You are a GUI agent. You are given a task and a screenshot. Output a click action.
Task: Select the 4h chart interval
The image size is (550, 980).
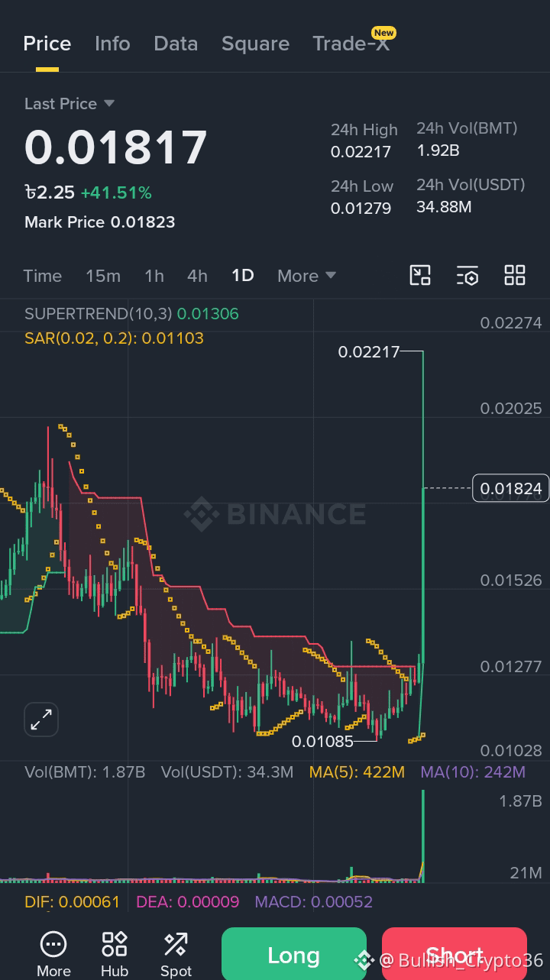click(x=197, y=276)
